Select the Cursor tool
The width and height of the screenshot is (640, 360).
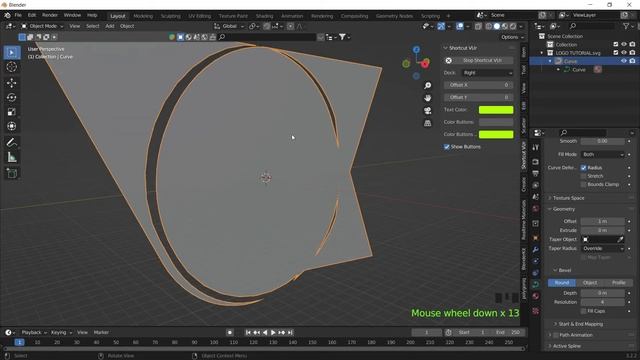11,67
